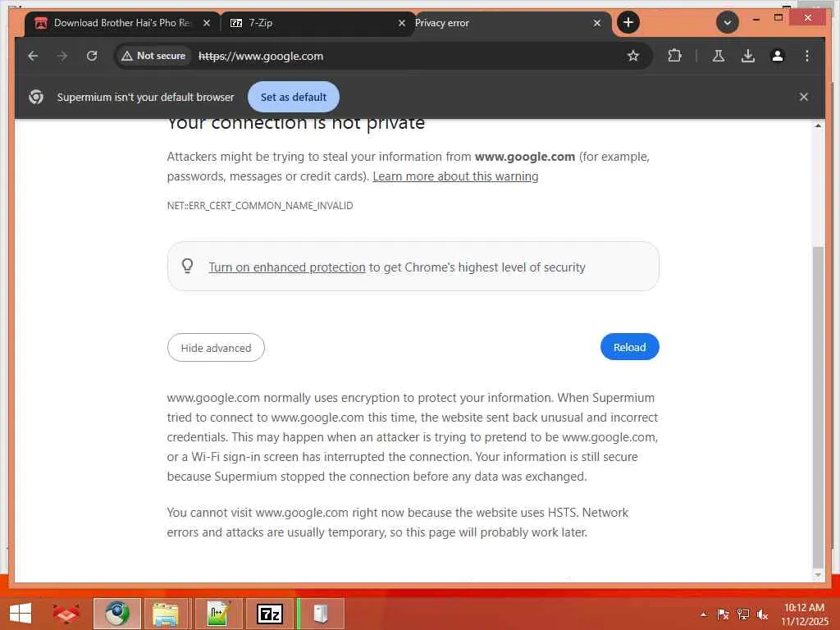Image resolution: width=840 pixels, height=630 pixels.
Task: Show hidden system tray icons arrow
Action: (704, 614)
